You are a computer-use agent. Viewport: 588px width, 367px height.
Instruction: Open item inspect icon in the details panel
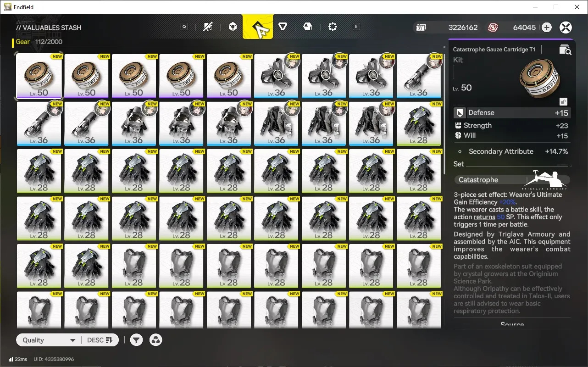click(565, 50)
